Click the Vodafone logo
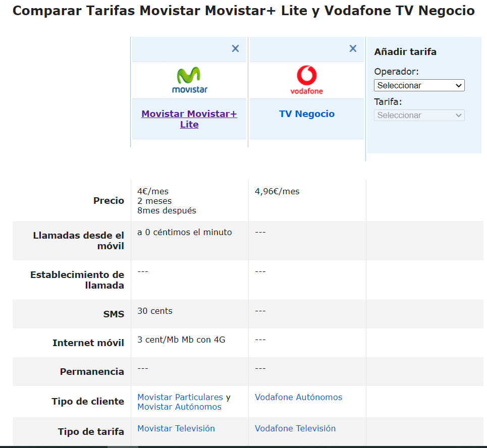The height and width of the screenshot is (448, 487). pos(306,80)
